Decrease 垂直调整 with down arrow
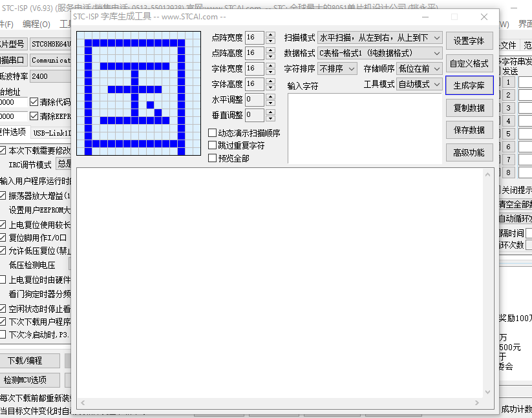Screen dimensions: 532x418 pyautogui.click(x=270, y=119)
